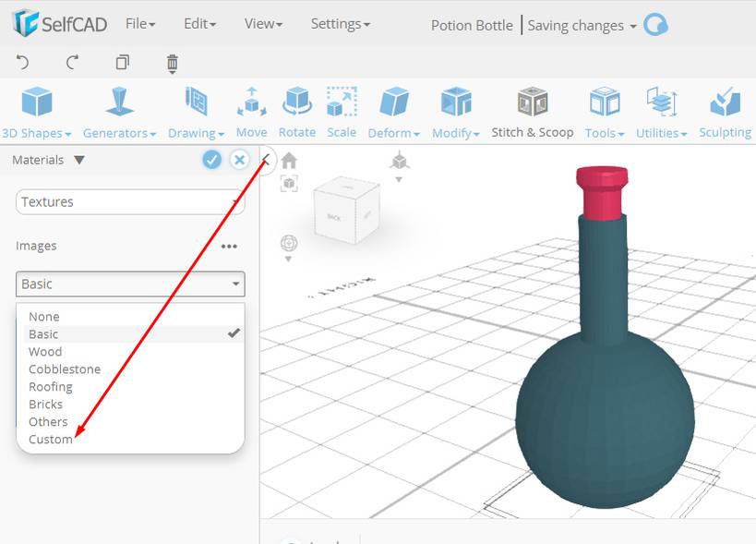Select the Move tool

[x=252, y=113]
